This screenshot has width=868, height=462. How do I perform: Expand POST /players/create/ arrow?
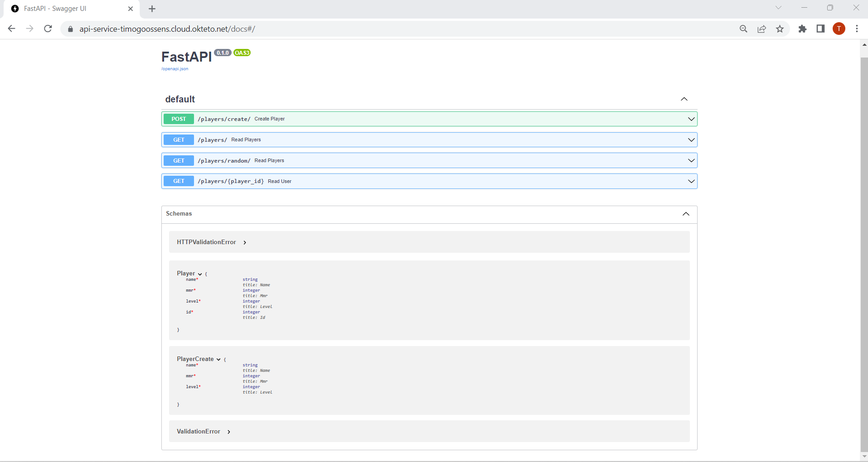click(691, 119)
